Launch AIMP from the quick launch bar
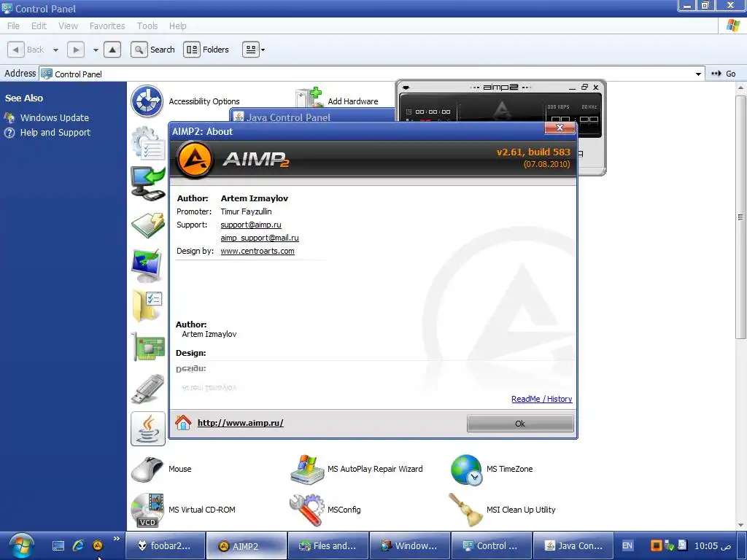Screen dimensions: 747x560 click(98, 545)
